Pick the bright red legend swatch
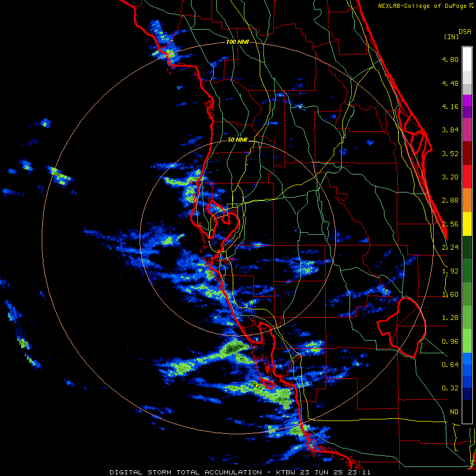476x476 pixels. click(467, 177)
